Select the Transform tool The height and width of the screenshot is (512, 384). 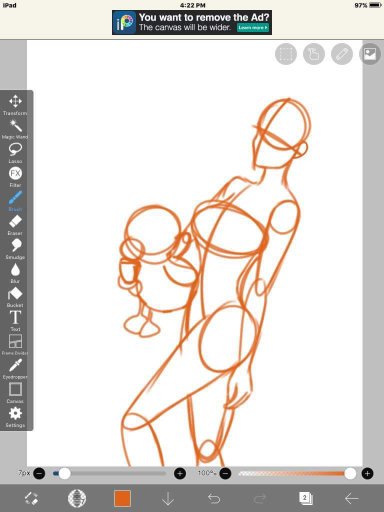coord(15,105)
